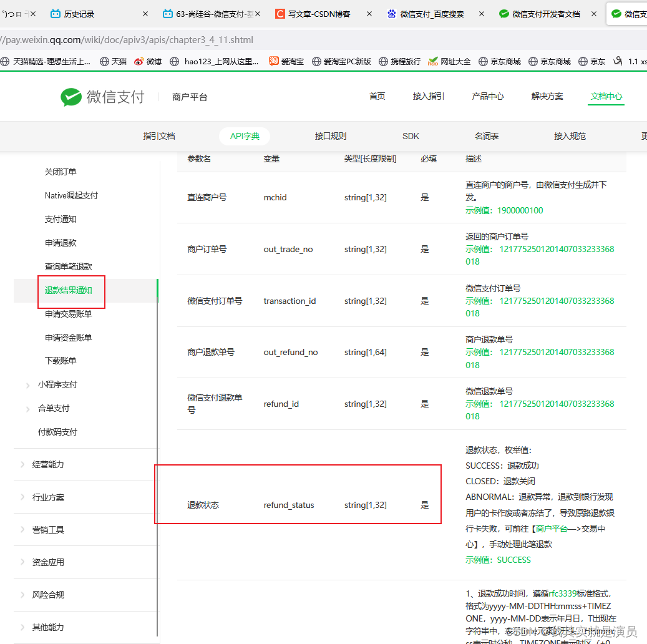
Task: Click the hao123 bookmark globe icon
Action: point(175,62)
